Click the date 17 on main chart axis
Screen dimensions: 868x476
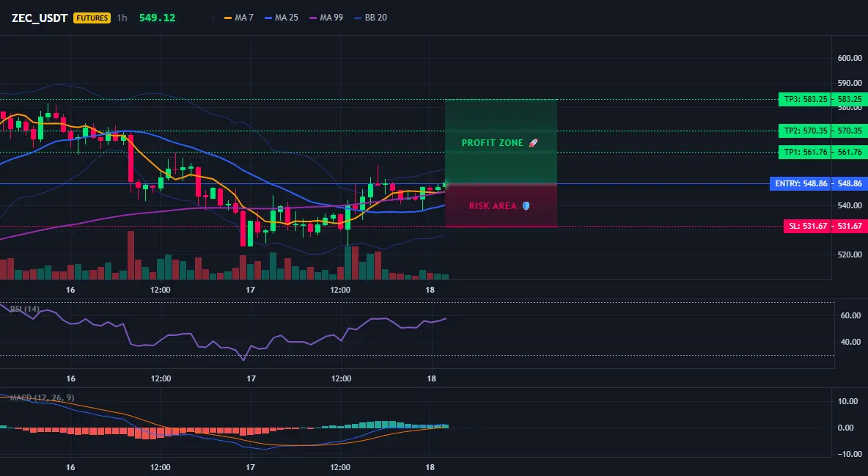click(x=250, y=290)
